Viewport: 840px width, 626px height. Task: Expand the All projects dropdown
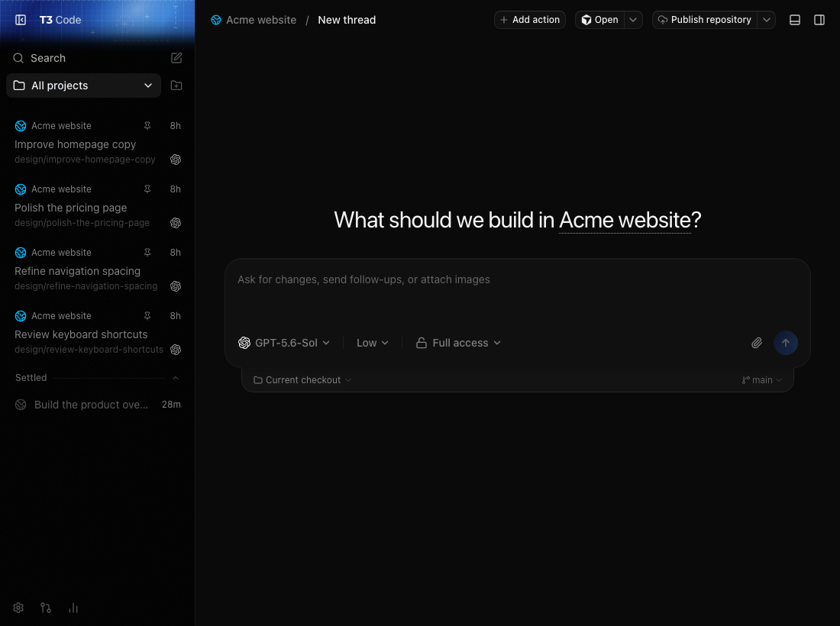83,86
